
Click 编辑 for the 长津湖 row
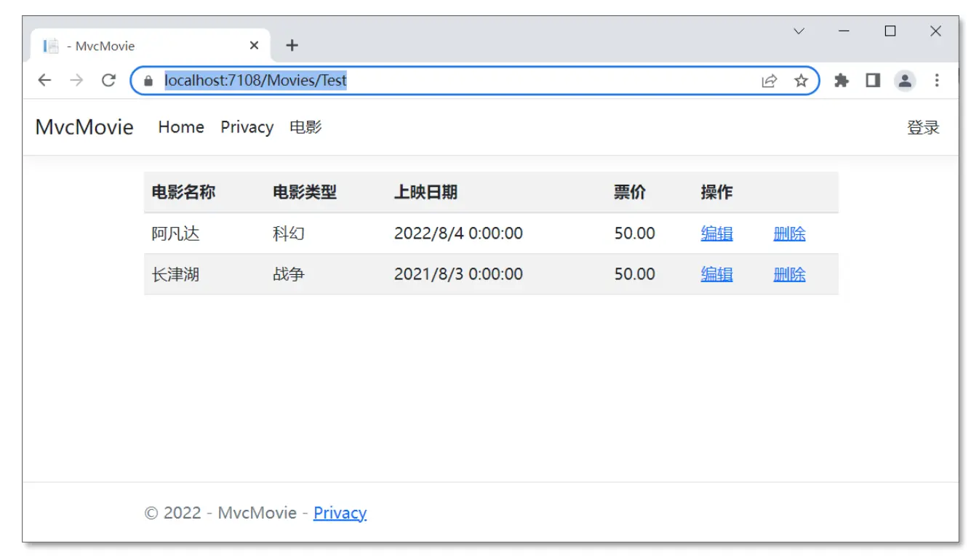click(x=716, y=274)
